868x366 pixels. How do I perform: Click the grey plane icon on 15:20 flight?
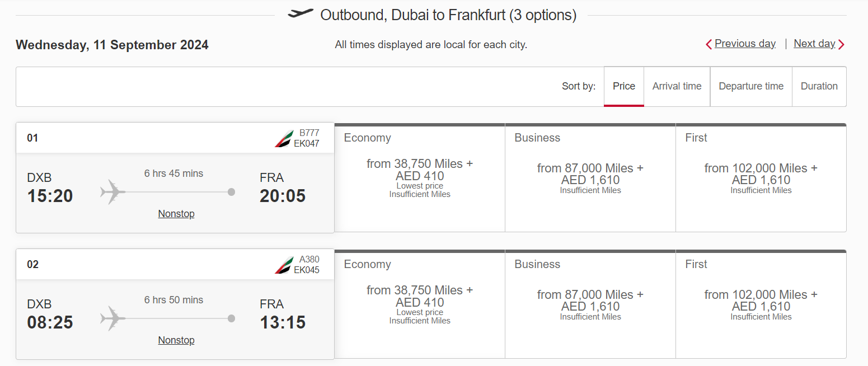click(112, 192)
